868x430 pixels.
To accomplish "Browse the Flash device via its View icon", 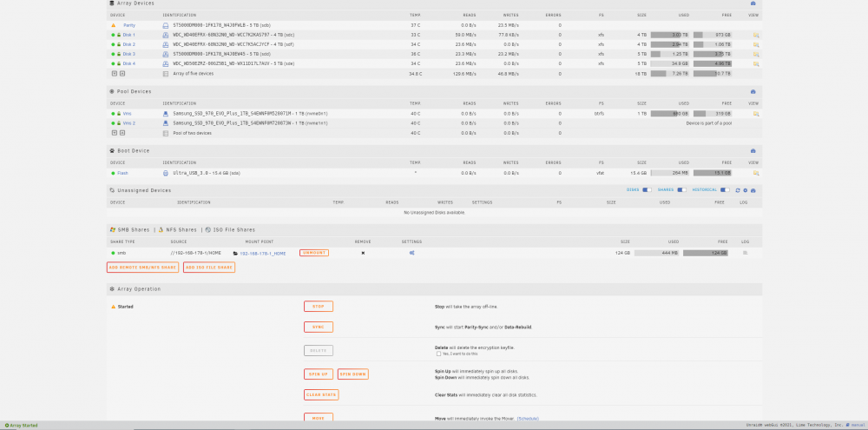I will (756, 173).
